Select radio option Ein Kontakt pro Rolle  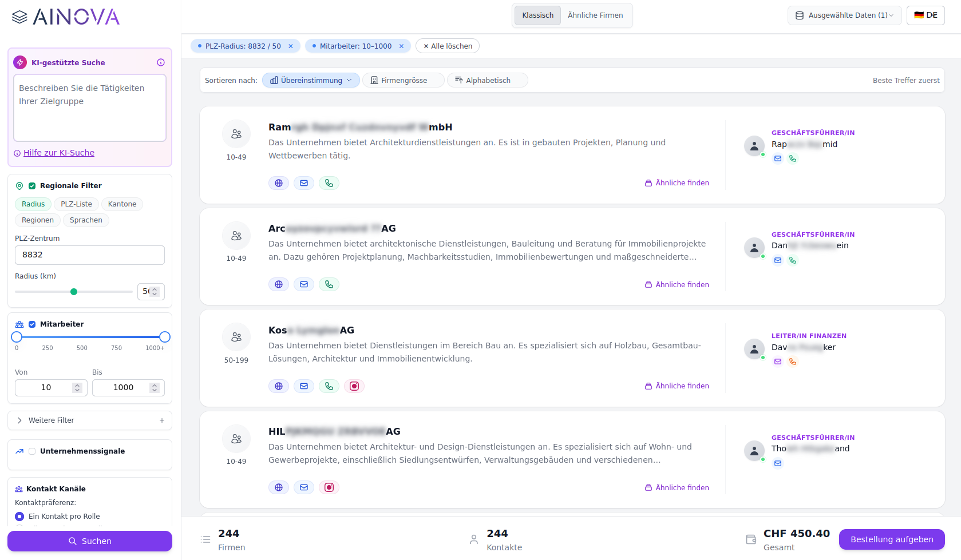(19, 516)
